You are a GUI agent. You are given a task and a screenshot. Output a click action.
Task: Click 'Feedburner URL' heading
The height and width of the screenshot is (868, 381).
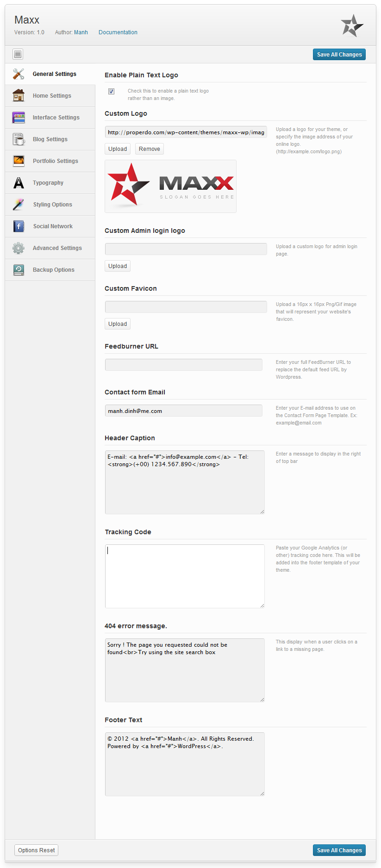[131, 346]
